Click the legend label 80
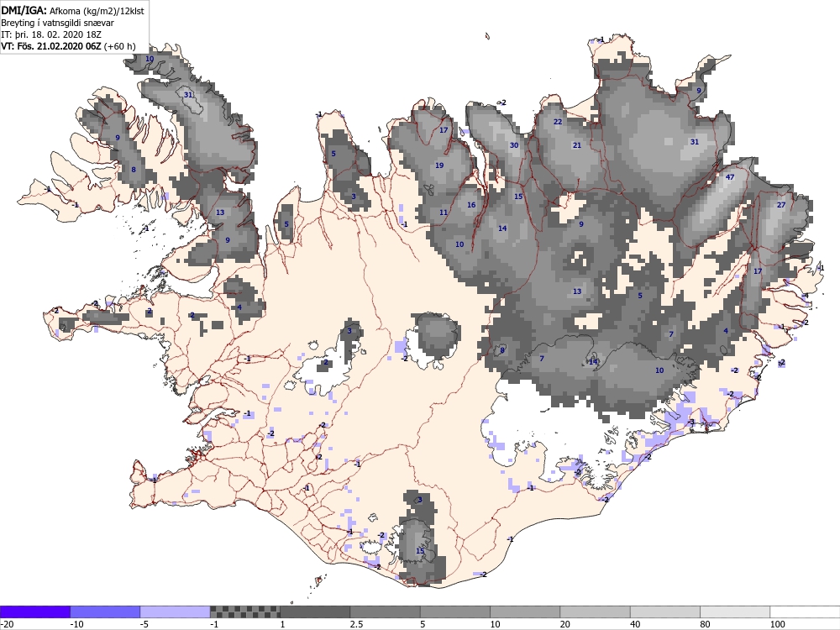 click(x=706, y=624)
